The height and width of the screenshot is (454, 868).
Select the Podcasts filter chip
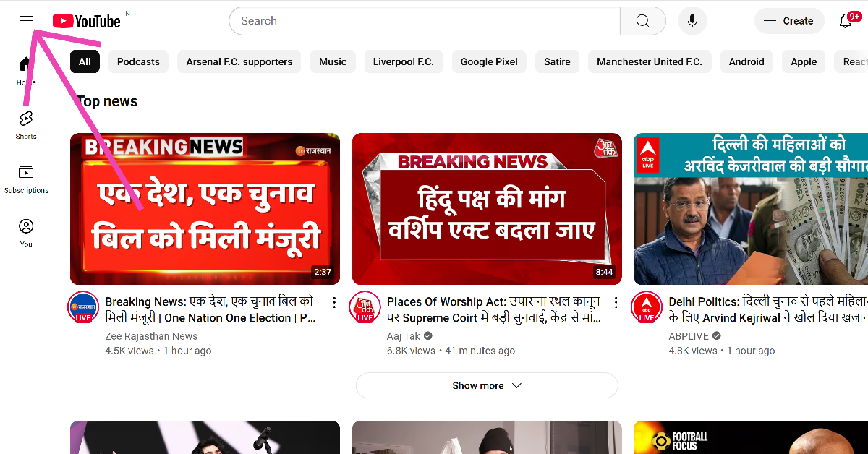138,61
